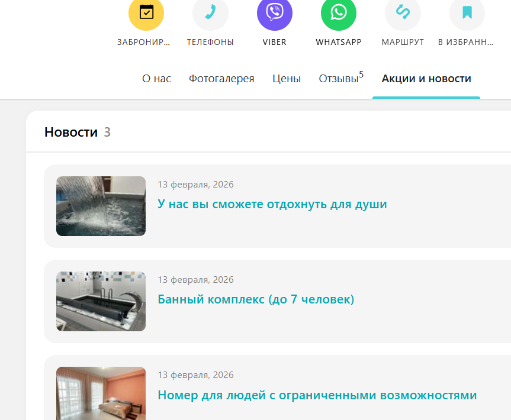511x420 pixels.
Task: Click the ТЕЛЕФОНЫ label
Action: (210, 43)
